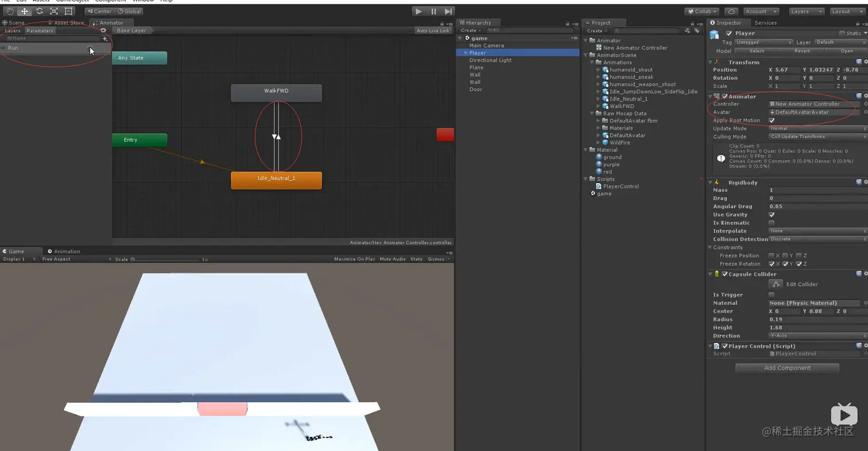868x451 pixels.
Task: Select the Hand tool in the toolbar
Action: click(10, 11)
